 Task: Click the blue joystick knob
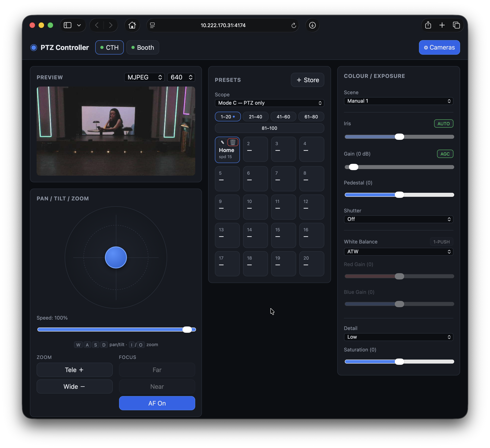point(116,257)
